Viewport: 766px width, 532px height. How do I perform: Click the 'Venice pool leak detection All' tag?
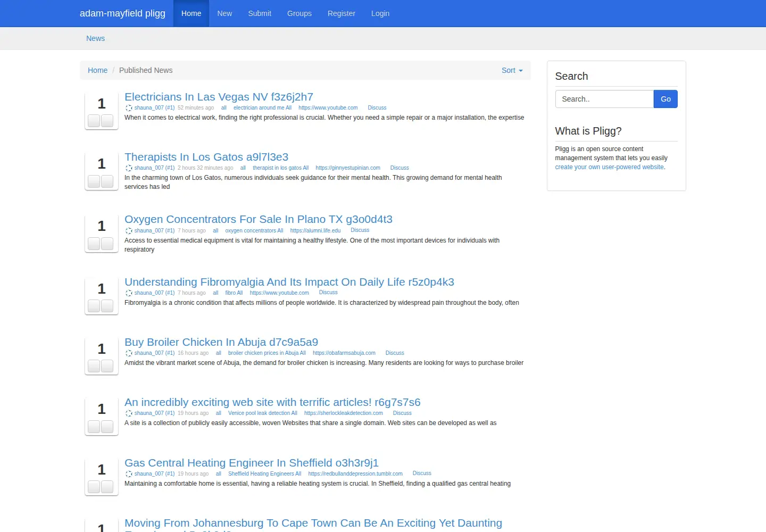(263, 413)
